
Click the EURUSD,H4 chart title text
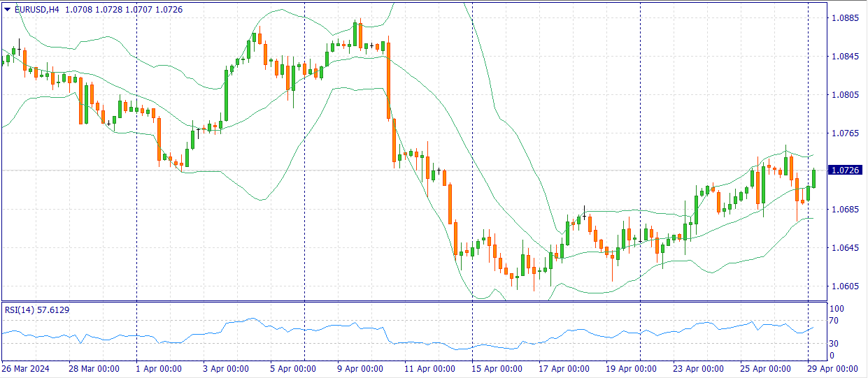(36, 9)
